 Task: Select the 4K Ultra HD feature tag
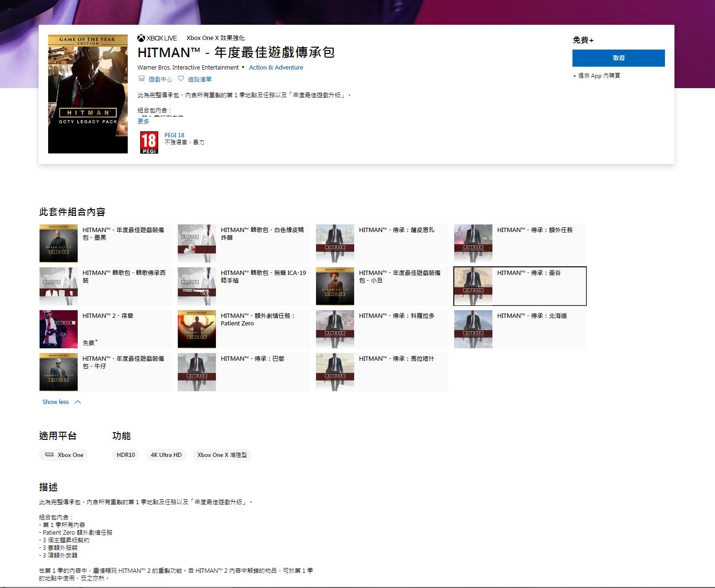tap(166, 455)
